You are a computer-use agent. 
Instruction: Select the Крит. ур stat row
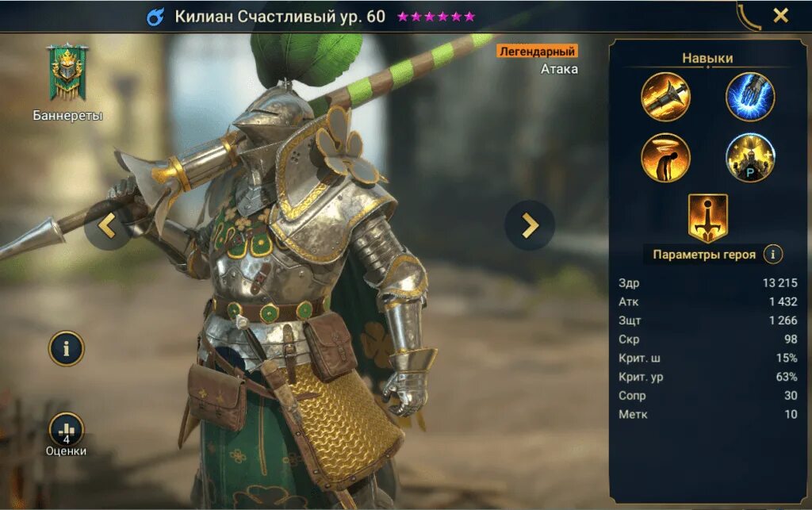point(707,377)
